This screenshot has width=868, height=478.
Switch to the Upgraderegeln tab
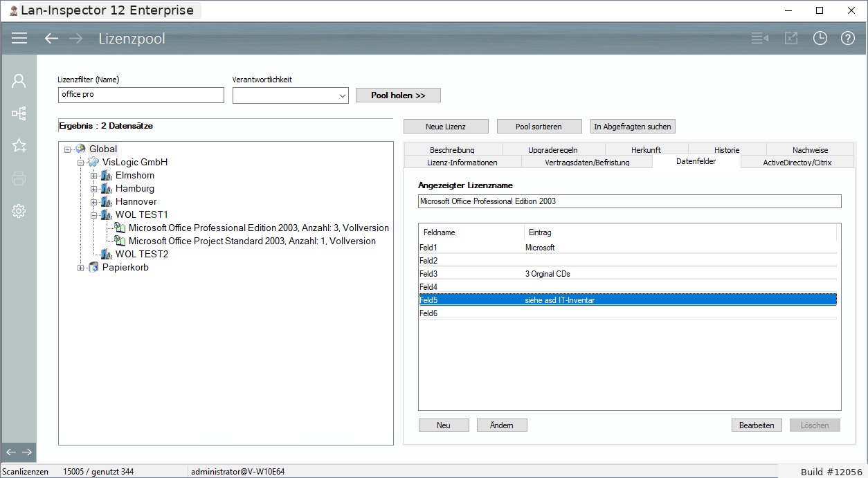click(x=553, y=149)
